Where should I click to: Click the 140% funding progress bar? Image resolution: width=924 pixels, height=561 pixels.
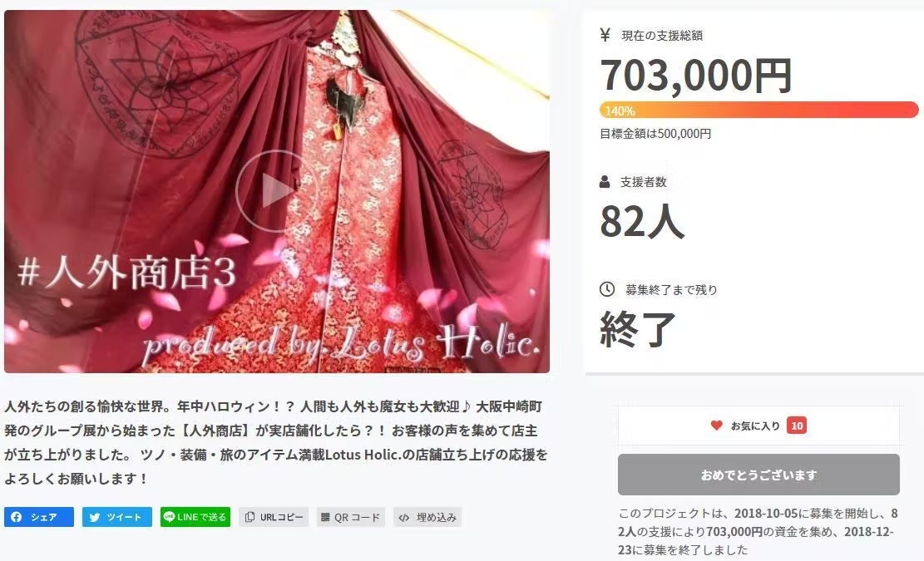[759, 110]
